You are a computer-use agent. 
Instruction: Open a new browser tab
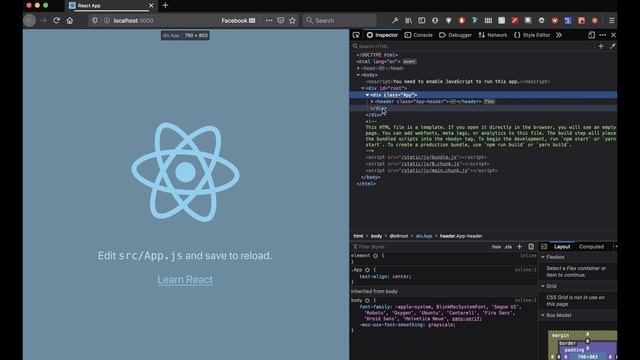[165, 5]
